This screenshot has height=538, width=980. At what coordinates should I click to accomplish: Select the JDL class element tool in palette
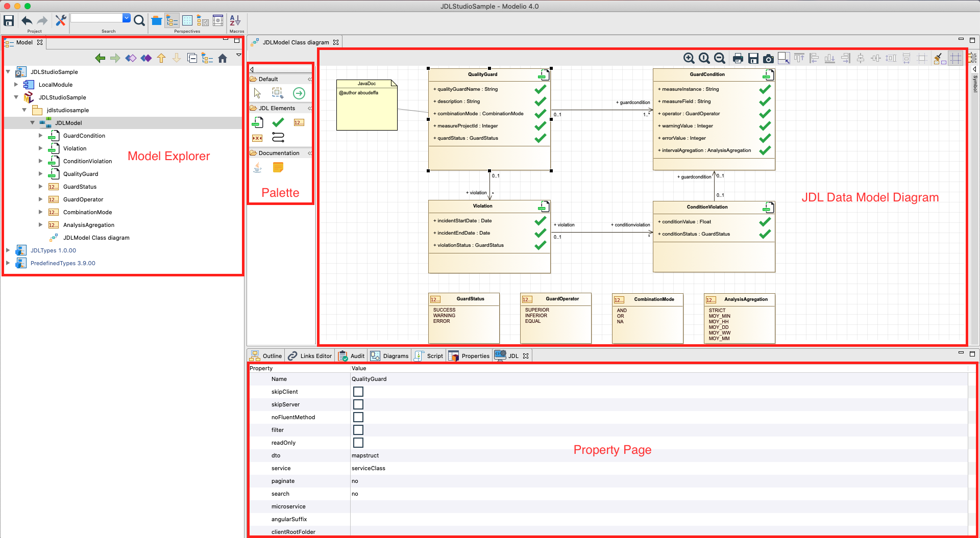pos(257,122)
